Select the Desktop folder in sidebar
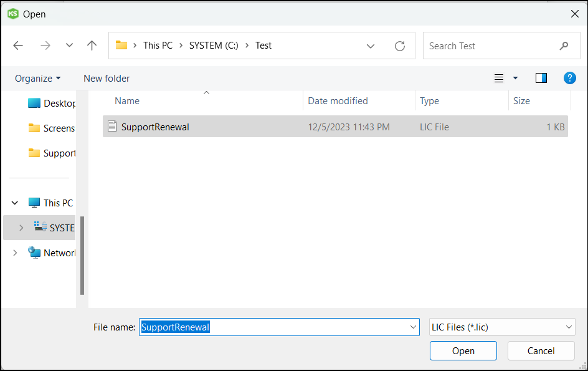The image size is (588, 371). 59,104
